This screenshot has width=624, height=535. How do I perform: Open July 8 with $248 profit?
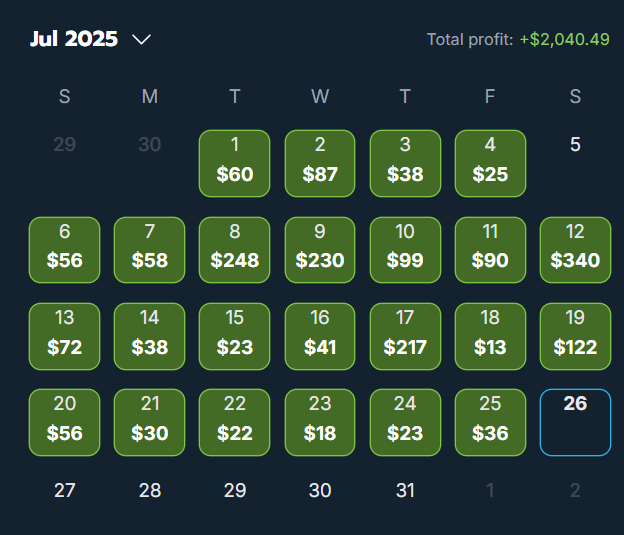click(234, 250)
